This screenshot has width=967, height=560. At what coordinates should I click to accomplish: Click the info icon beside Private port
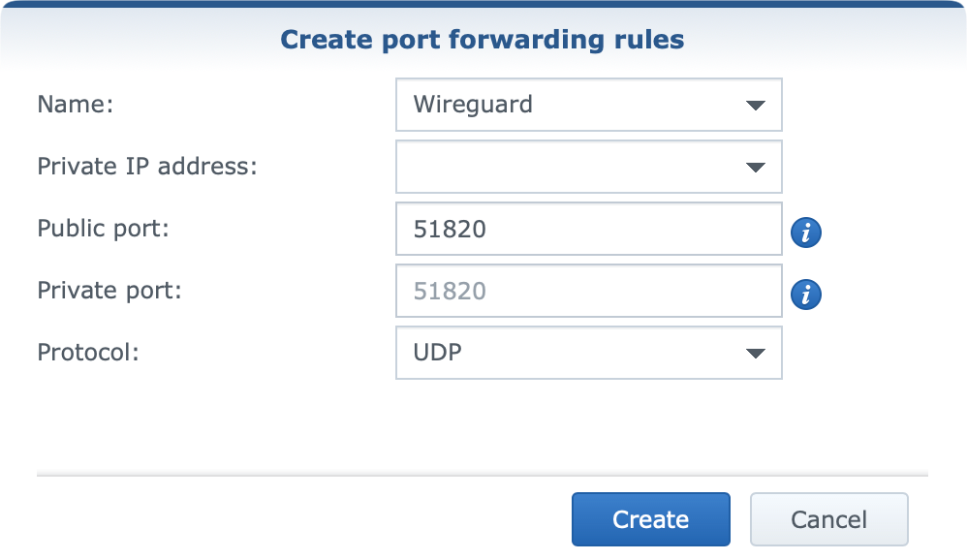(x=804, y=294)
